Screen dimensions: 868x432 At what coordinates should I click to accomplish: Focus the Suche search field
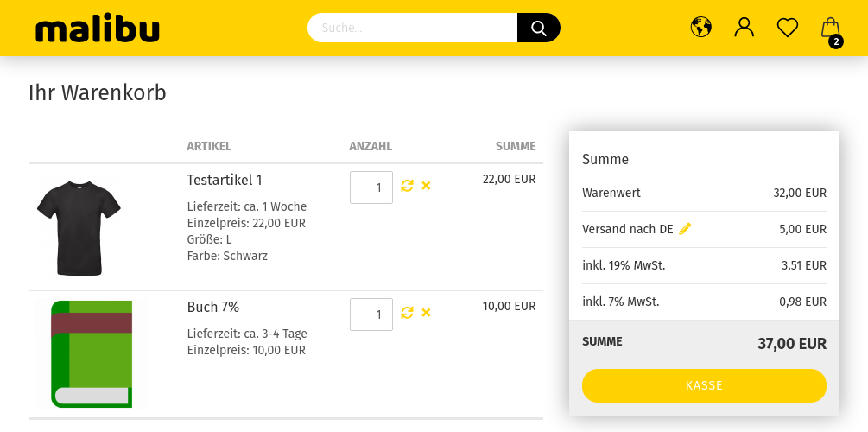pos(413,28)
